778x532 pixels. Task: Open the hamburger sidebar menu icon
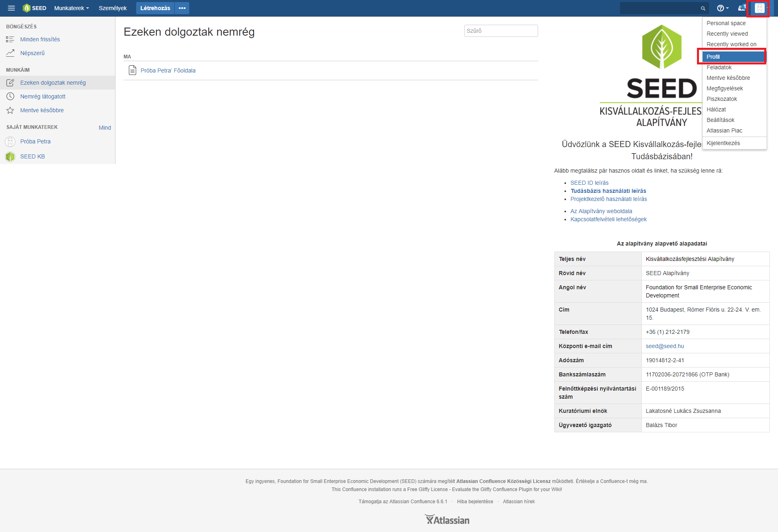coord(11,8)
